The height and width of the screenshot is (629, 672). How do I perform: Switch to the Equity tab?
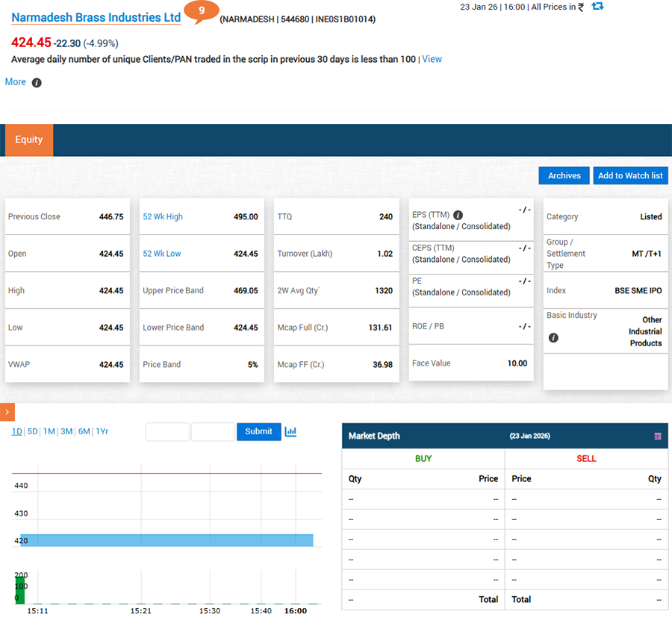(29, 140)
